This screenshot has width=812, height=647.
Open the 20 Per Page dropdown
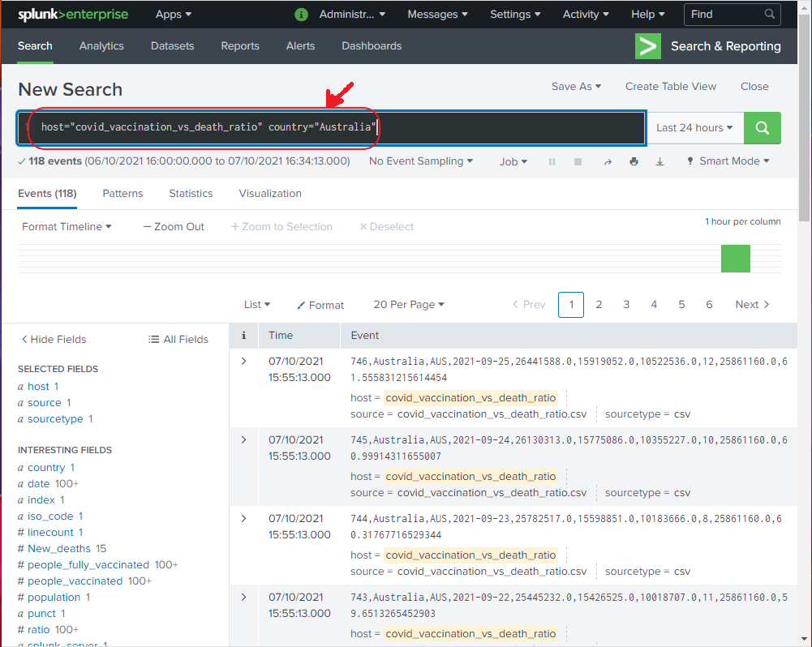(408, 304)
